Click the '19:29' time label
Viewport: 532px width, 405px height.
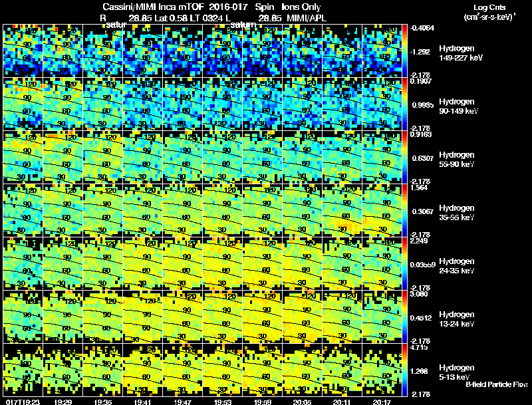(63, 402)
